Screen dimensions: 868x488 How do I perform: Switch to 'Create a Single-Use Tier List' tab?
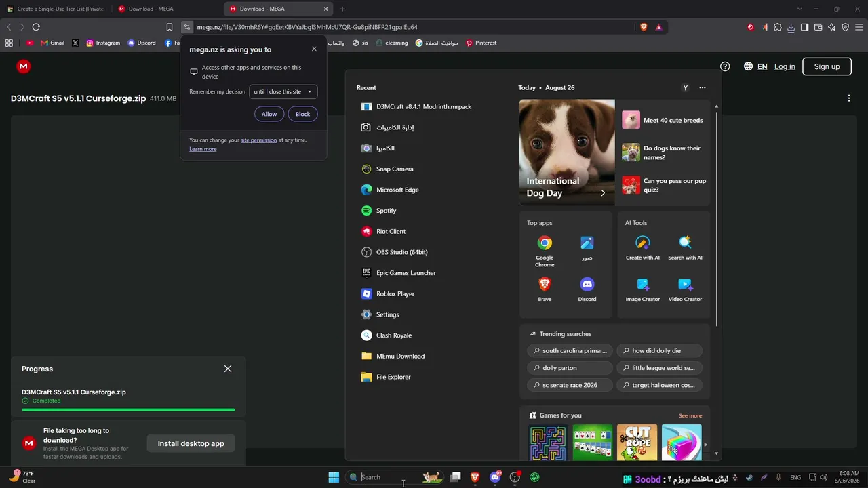56,9
